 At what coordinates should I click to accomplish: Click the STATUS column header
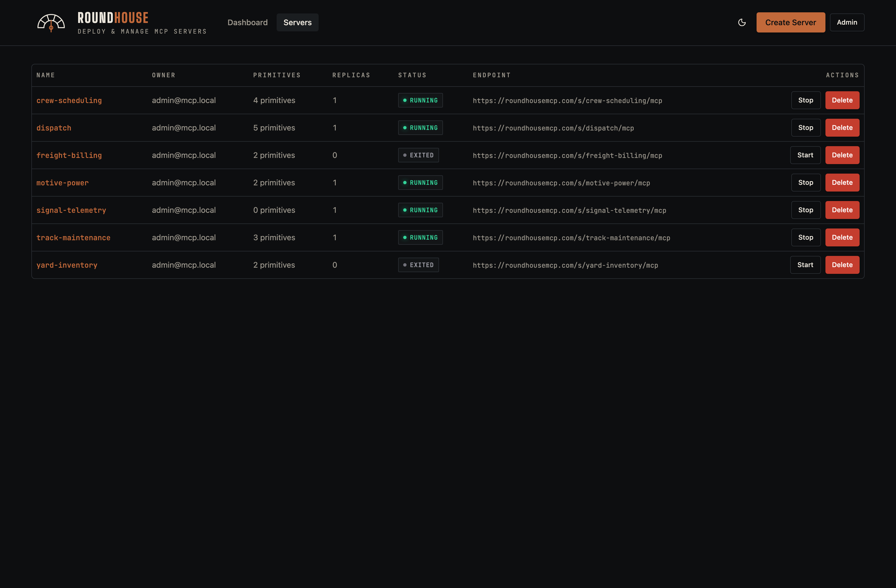click(412, 75)
